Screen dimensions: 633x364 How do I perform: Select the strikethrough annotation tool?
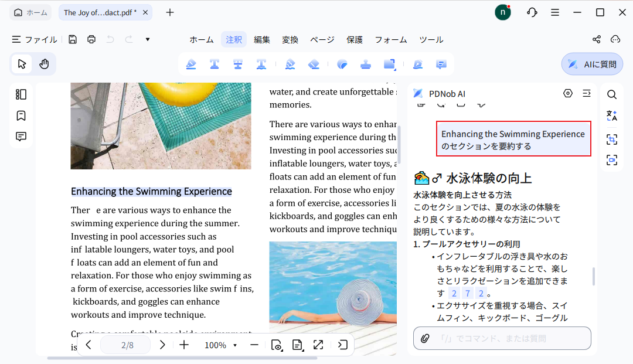238,64
